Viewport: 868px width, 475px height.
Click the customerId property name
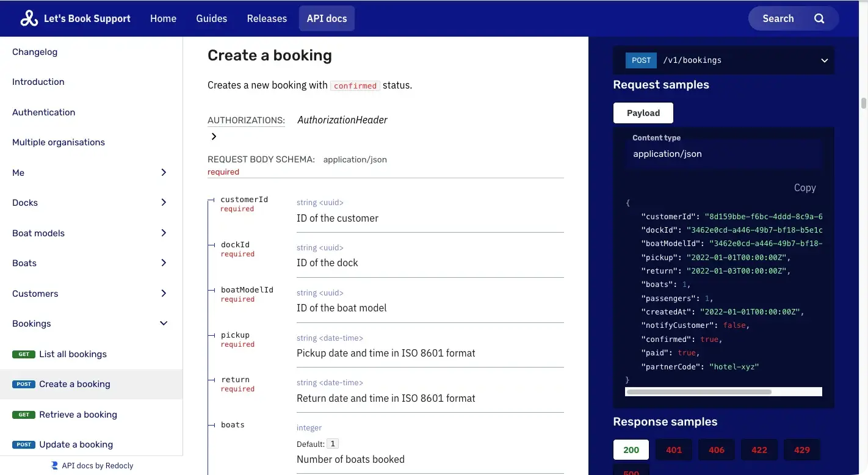(x=244, y=200)
